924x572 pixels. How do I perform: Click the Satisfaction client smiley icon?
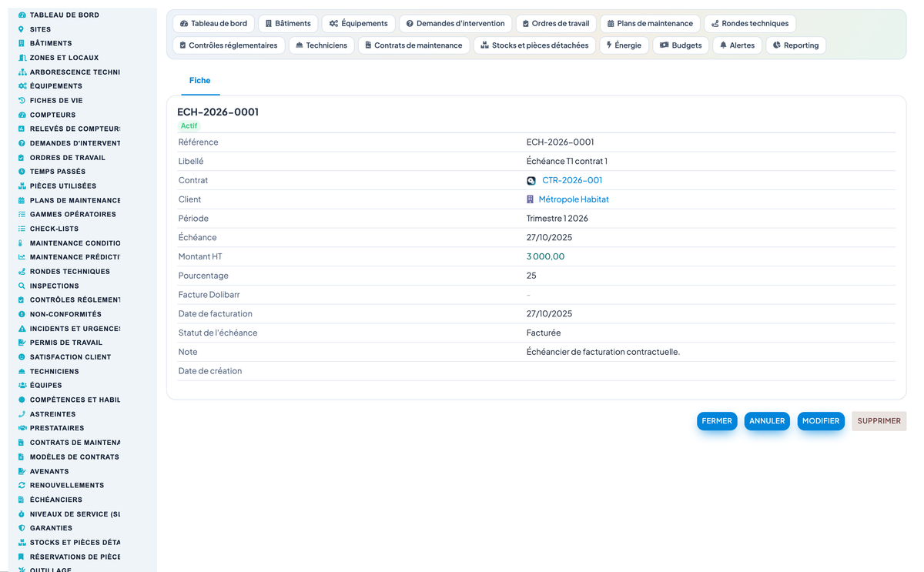point(22,357)
